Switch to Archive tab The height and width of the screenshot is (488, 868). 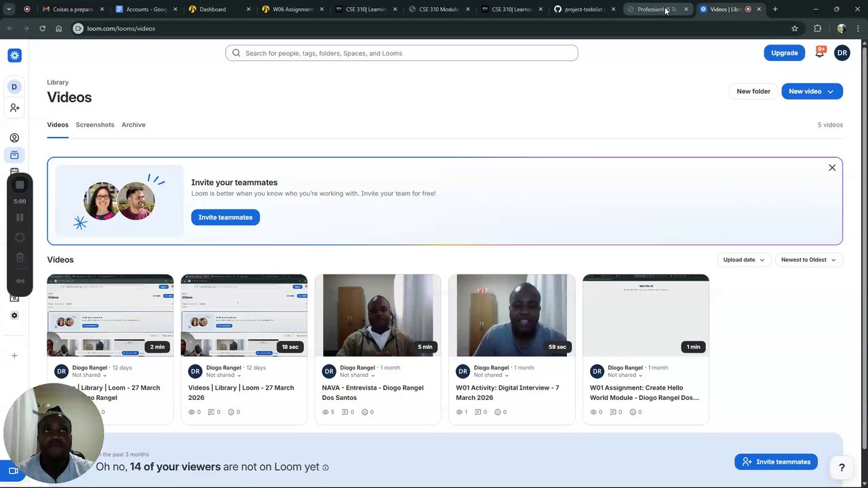click(x=134, y=125)
